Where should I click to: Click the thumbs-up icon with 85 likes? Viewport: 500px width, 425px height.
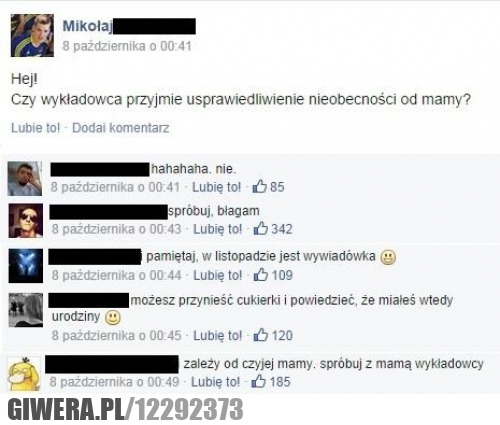click(x=260, y=187)
